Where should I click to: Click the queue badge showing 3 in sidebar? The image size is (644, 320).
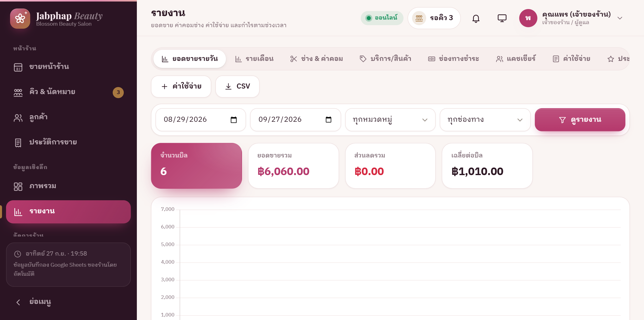pyautogui.click(x=118, y=92)
